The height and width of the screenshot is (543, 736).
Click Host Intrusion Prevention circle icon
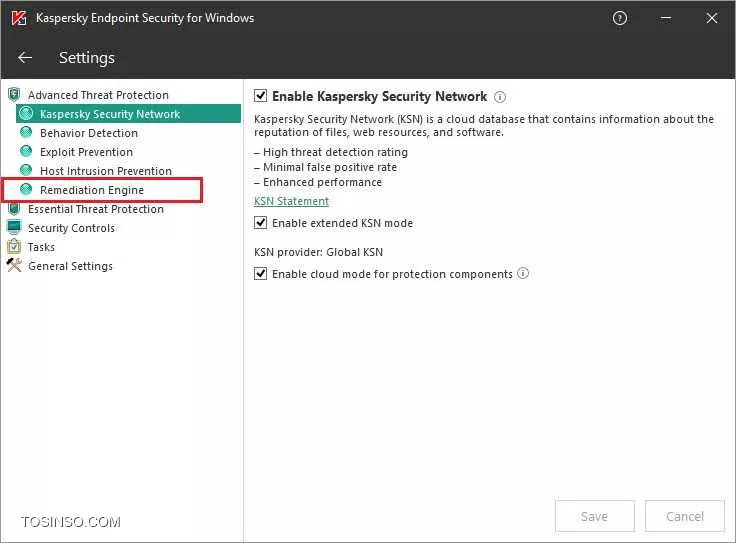(26, 170)
